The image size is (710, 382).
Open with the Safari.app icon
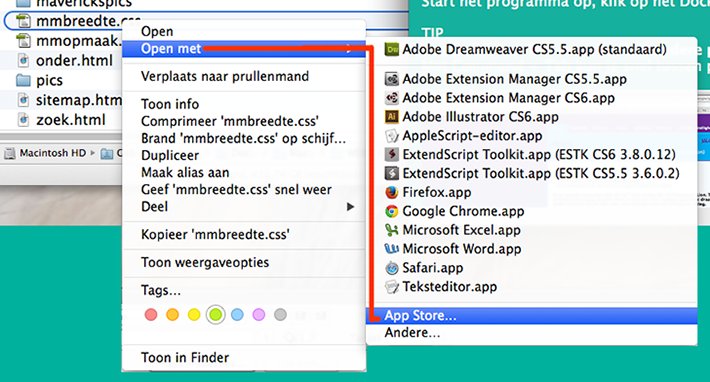click(x=392, y=268)
